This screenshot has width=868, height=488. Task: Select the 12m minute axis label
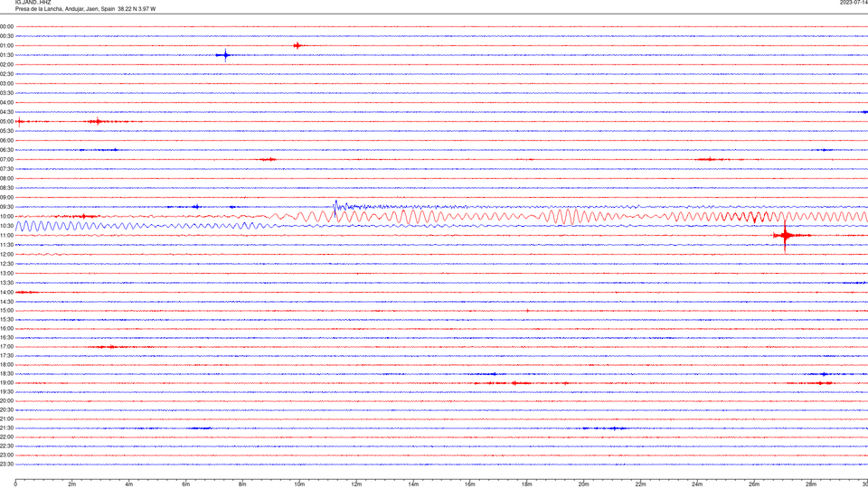[x=356, y=484]
